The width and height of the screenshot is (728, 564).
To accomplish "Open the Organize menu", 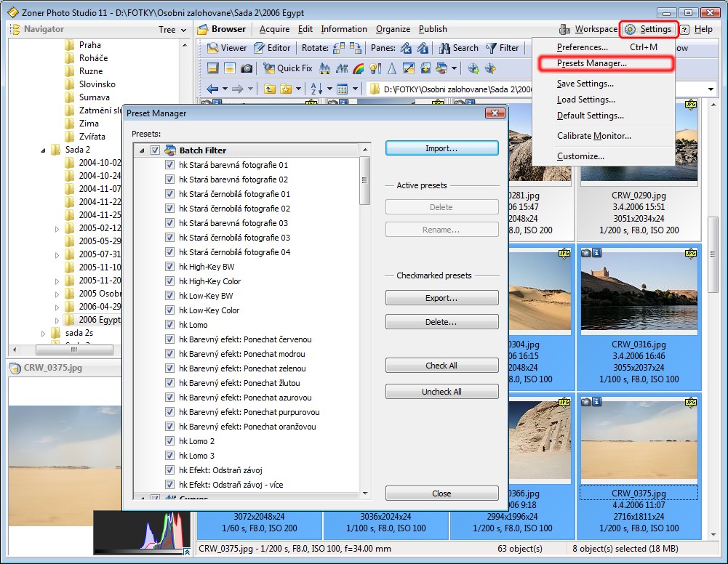I will [x=393, y=29].
